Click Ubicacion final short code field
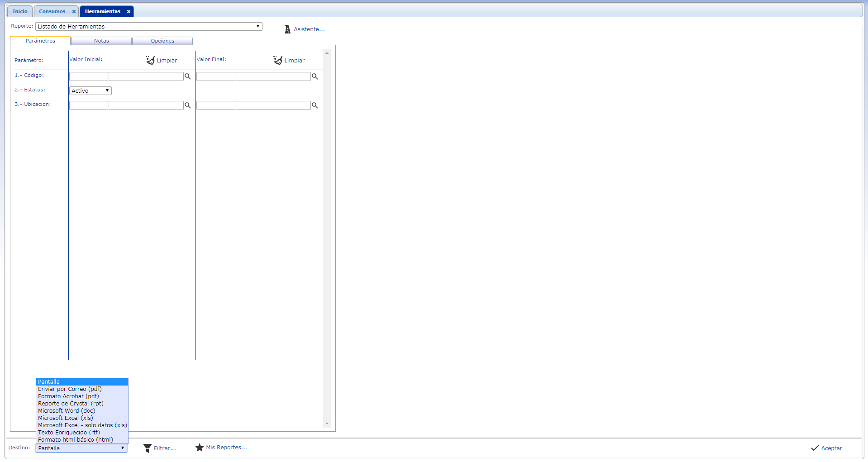The width and height of the screenshot is (868, 462). point(216,105)
